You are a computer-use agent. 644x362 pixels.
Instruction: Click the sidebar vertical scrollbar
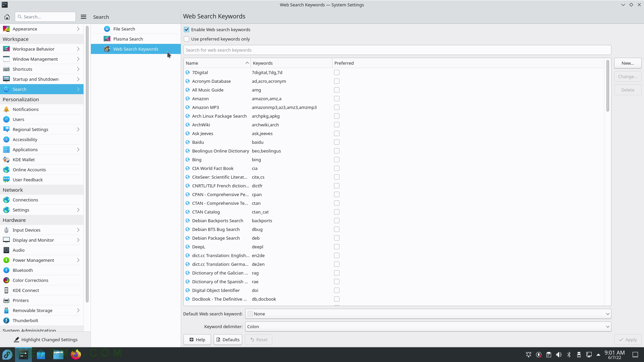tap(87, 164)
